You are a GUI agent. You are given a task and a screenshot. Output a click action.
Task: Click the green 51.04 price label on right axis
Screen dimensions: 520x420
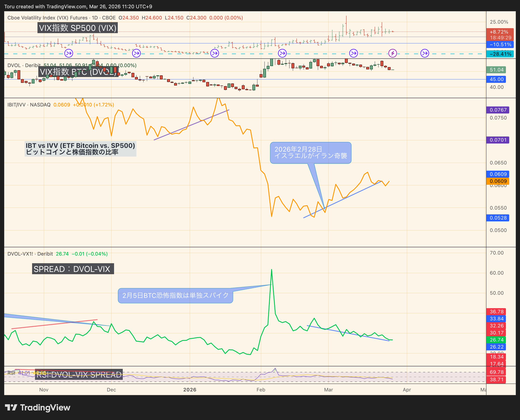tap(496, 70)
